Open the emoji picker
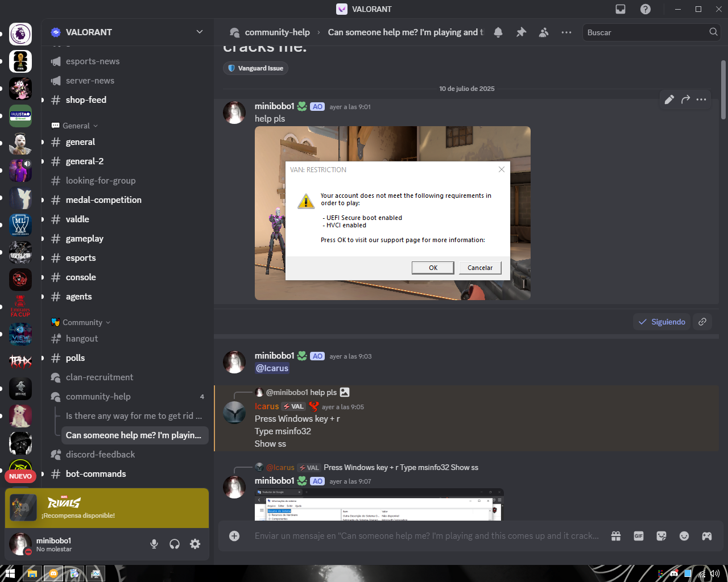 pyautogui.click(x=684, y=536)
